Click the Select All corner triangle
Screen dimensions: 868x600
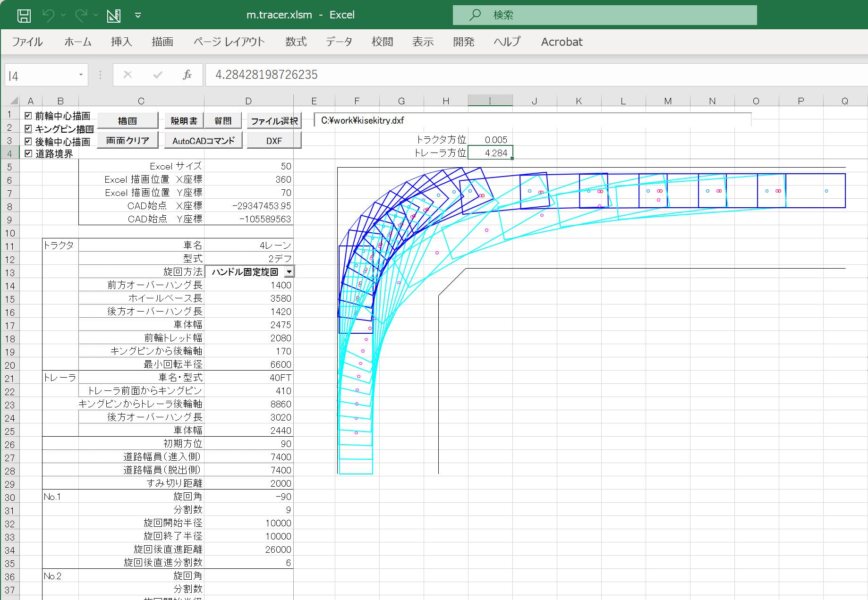click(x=14, y=101)
